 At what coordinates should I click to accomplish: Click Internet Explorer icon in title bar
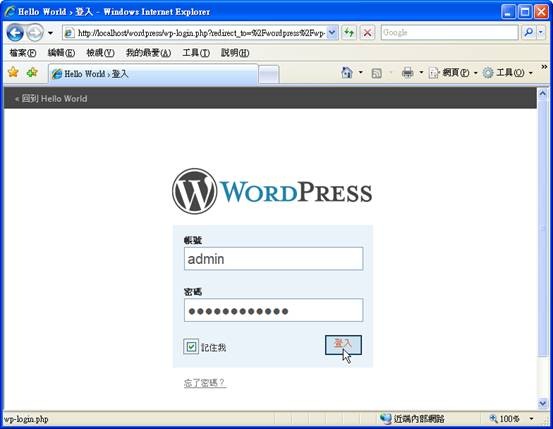click(x=10, y=12)
